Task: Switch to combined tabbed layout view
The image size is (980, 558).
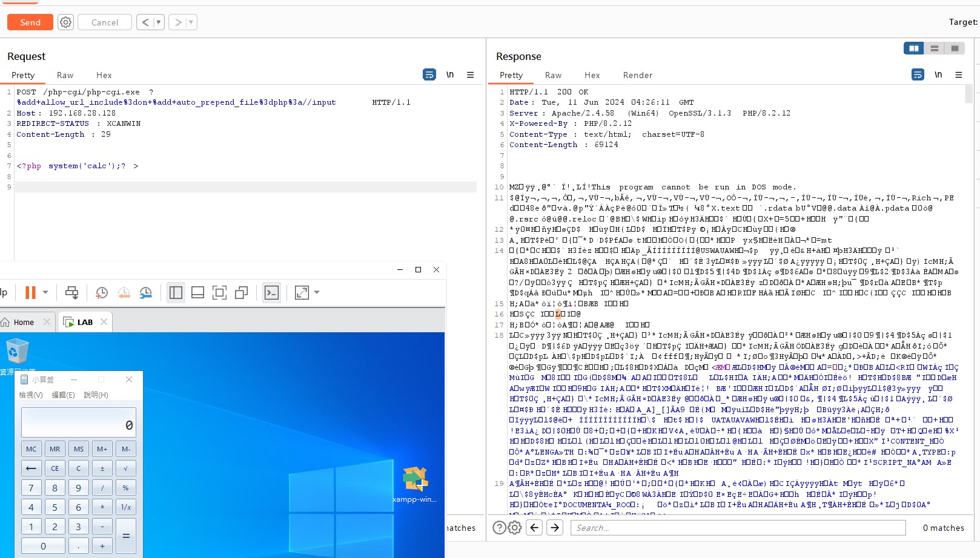Action: 955,48
